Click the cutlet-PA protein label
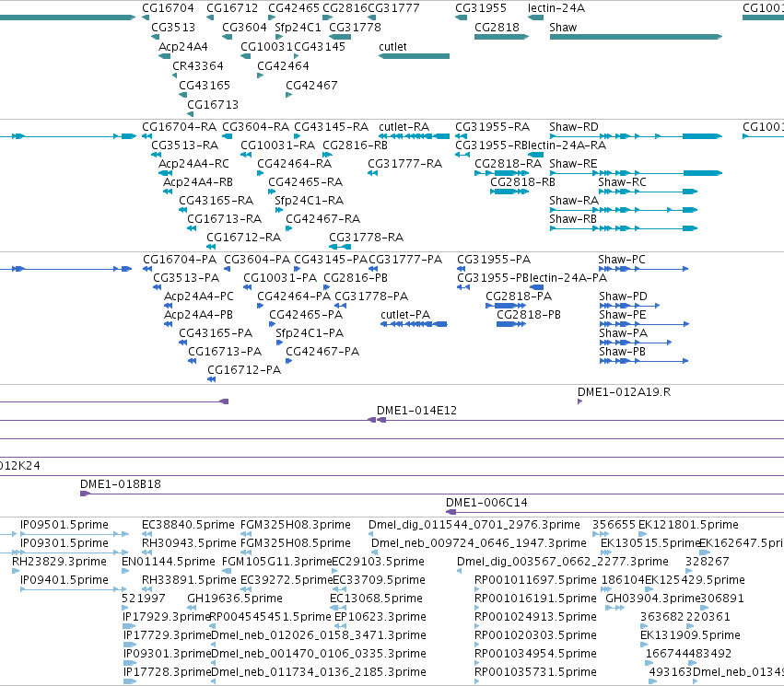This screenshot has width=784, height=686. 405,315
